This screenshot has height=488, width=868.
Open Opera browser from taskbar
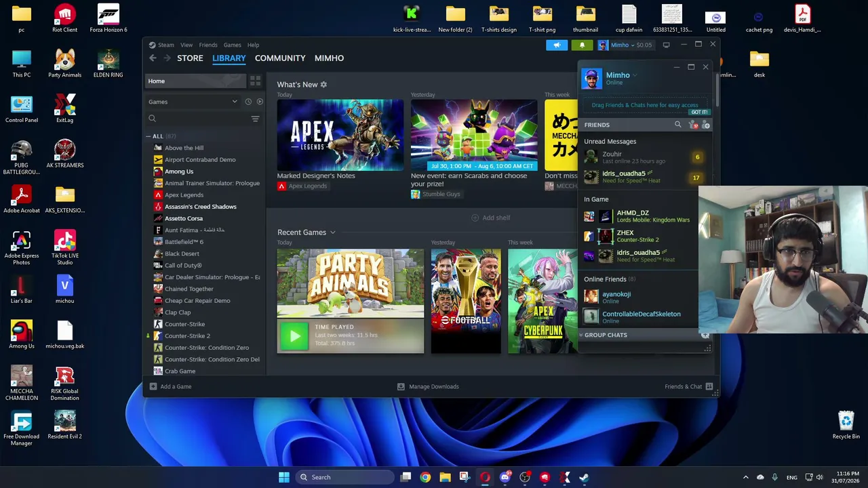coord(485,477)
